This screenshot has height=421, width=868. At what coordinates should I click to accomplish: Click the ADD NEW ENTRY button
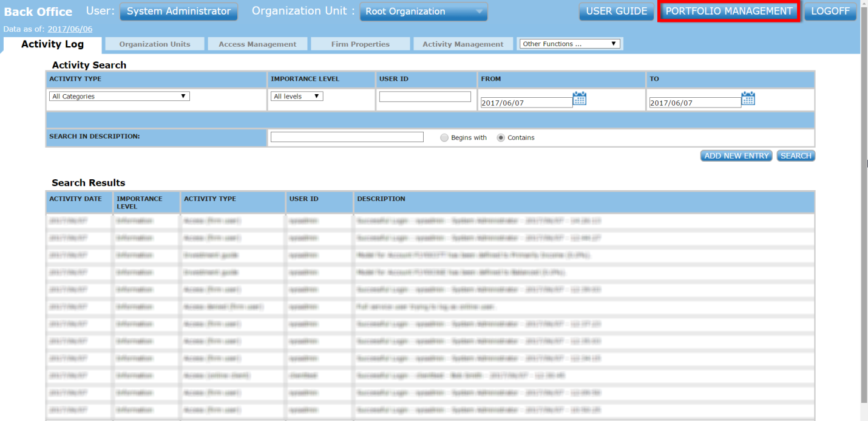tap(736, 156)
